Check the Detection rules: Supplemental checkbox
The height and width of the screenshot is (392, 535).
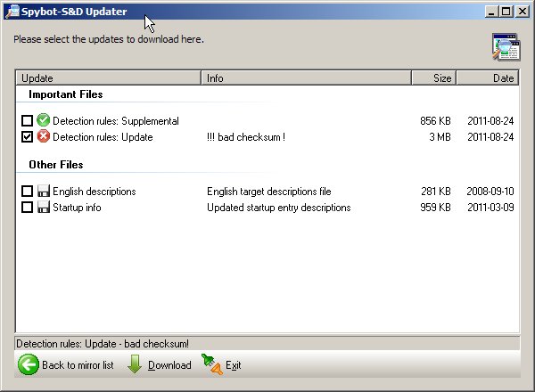coord(27,120)
